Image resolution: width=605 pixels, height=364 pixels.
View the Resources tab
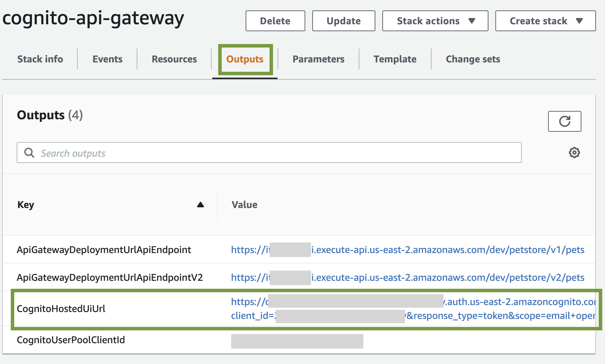174,59
